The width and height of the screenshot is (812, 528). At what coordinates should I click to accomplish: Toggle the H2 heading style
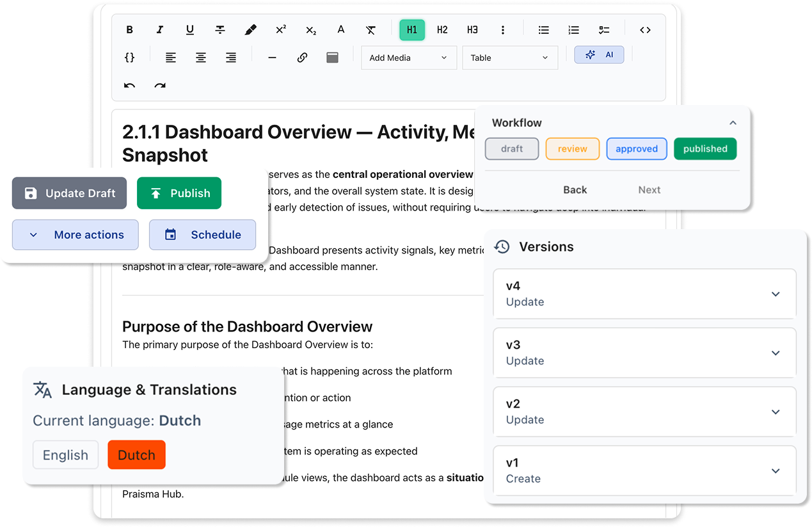click(442, 30)
